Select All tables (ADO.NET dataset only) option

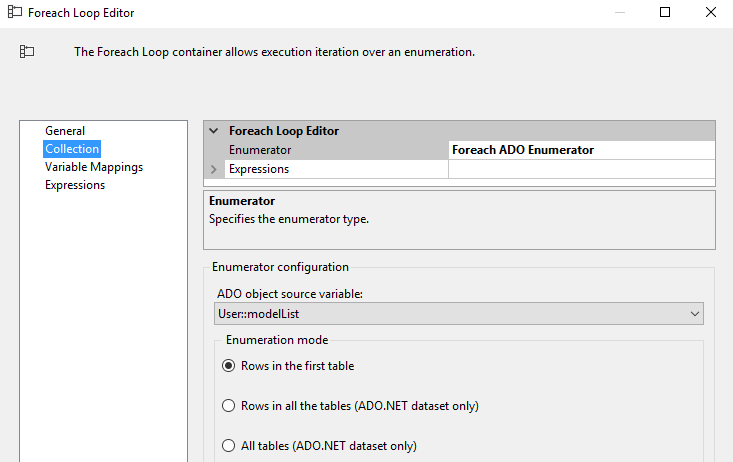[x=228, y=446]
